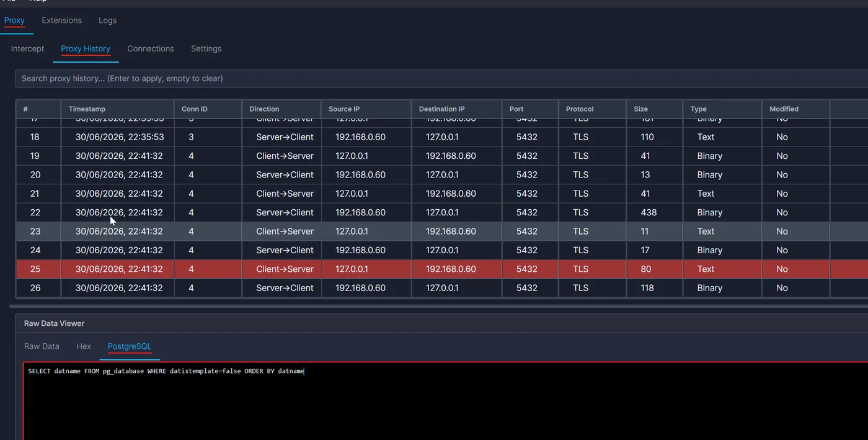Click size value 13 in row 20
Image resolution: width=868 pixels, height=440 pixels.
pos(645,175)
